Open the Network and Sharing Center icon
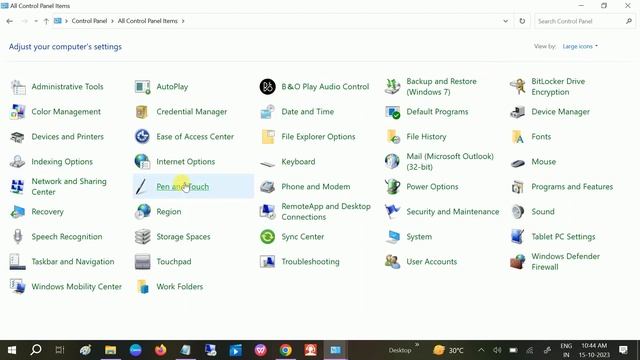 point(18,187)
